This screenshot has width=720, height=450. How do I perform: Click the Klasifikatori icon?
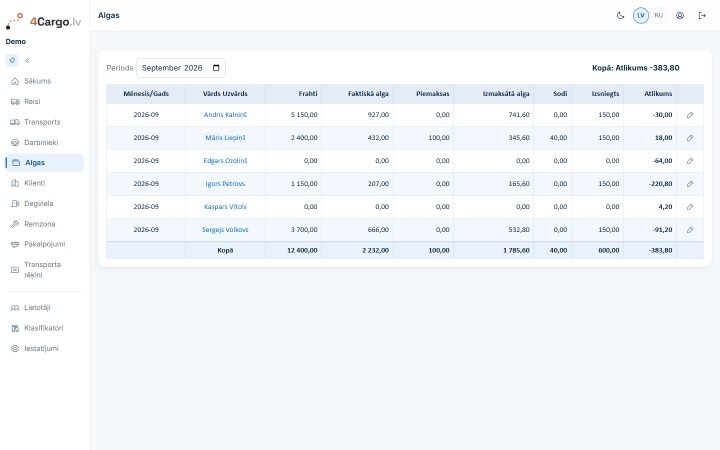click(15, 328)
